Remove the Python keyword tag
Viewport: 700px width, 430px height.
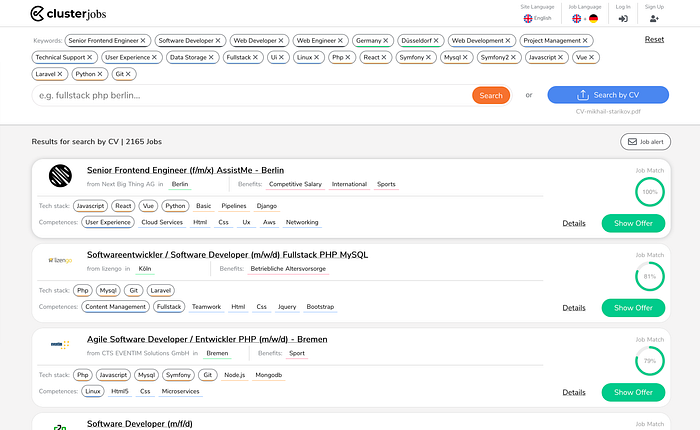click(x=100, y=74)
